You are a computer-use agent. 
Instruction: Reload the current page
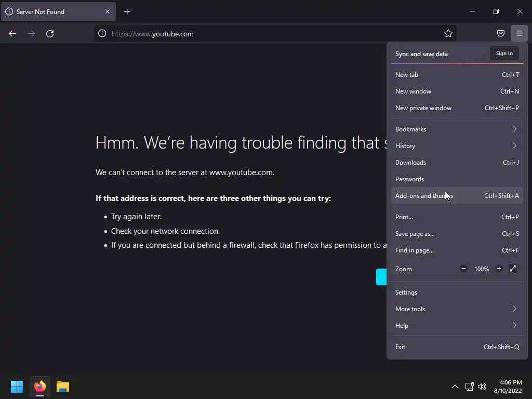pyautogui.click(x=50, y=34)
